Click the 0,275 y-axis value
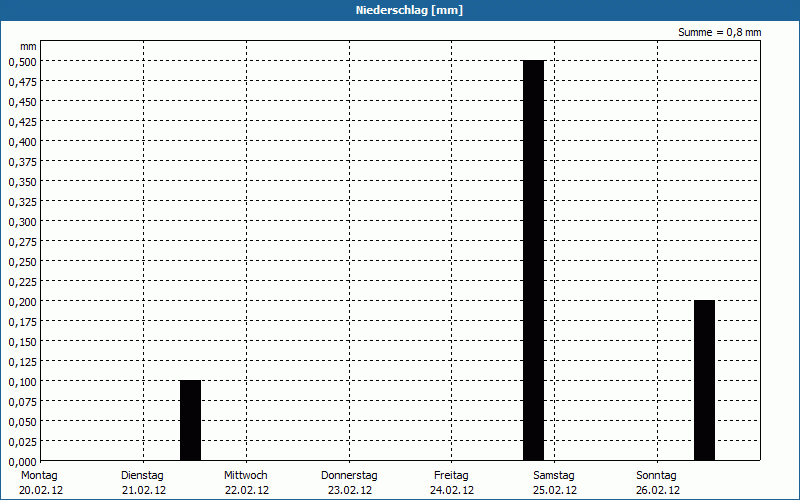Screen dimensions: 800x500 pyautogui.click(x=22, y=242)
